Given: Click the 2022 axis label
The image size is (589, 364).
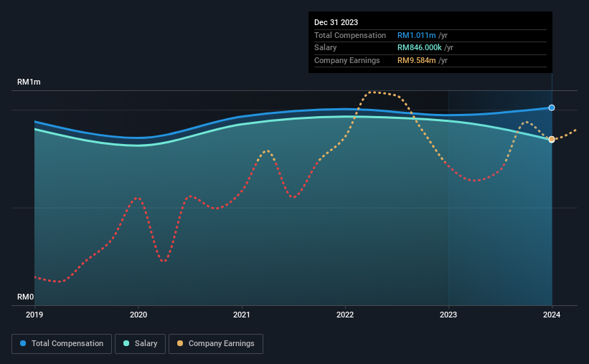Looking at the screenshot, I should pos(345,315).
